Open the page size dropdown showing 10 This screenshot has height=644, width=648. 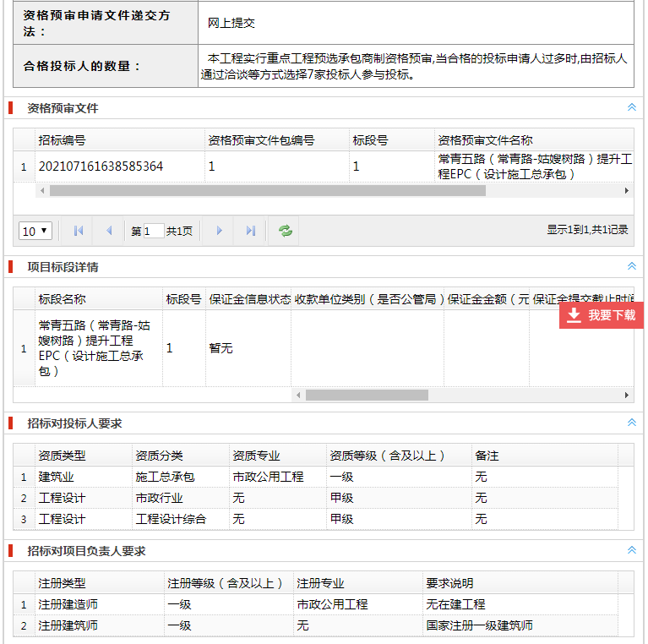point(35,231)
